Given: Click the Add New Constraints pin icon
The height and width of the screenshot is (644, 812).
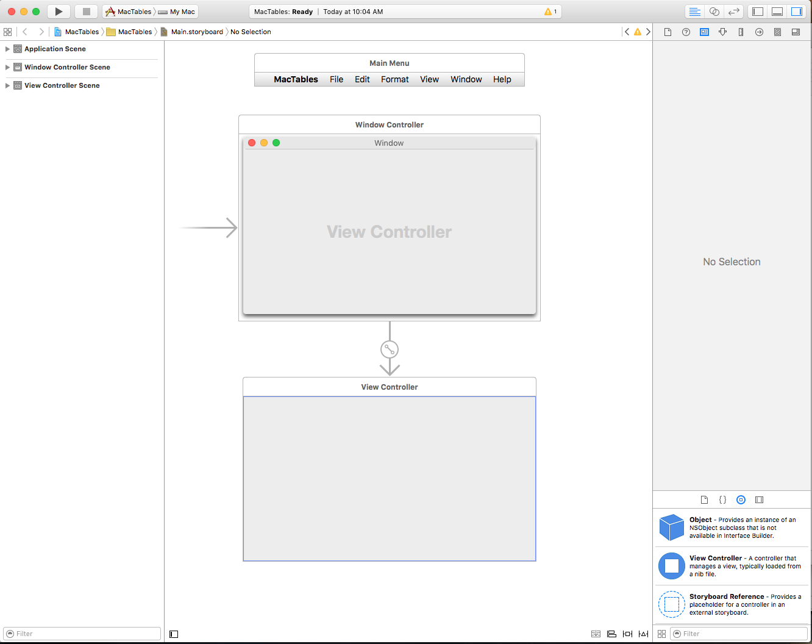Looking at the screenshot, I should tap(627, 634).
